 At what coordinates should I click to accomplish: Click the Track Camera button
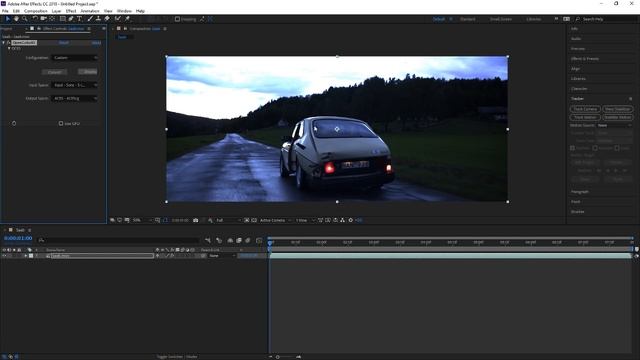[x=585, y=109]
